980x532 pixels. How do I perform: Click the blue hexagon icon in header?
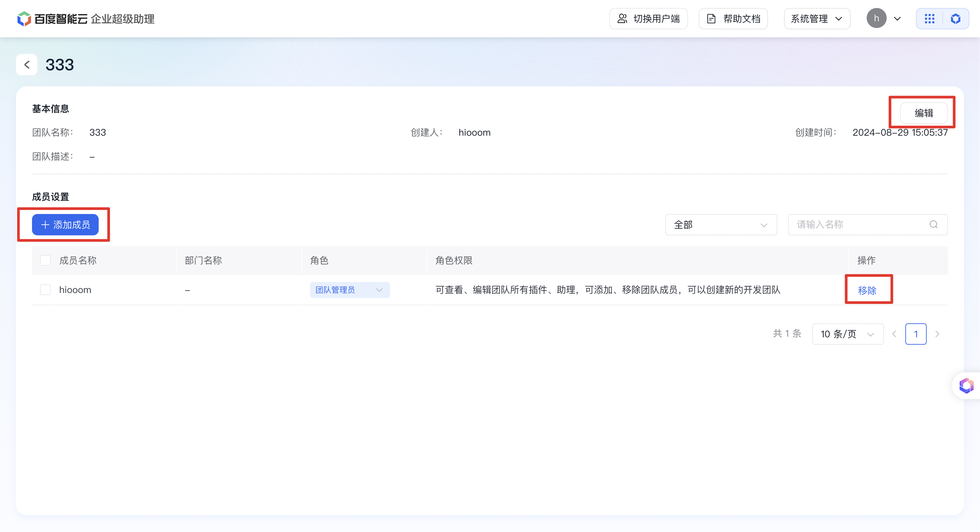(x=955, y=19)
